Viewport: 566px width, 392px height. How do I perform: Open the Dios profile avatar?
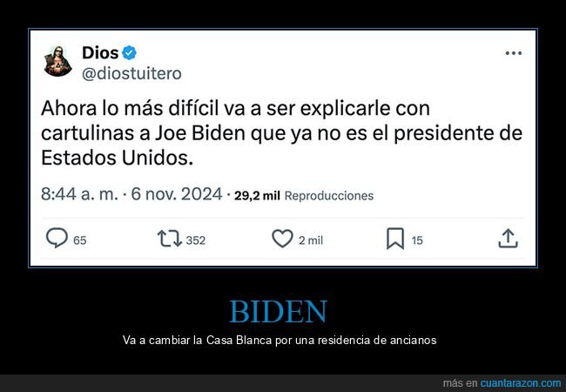pos(57,61)
